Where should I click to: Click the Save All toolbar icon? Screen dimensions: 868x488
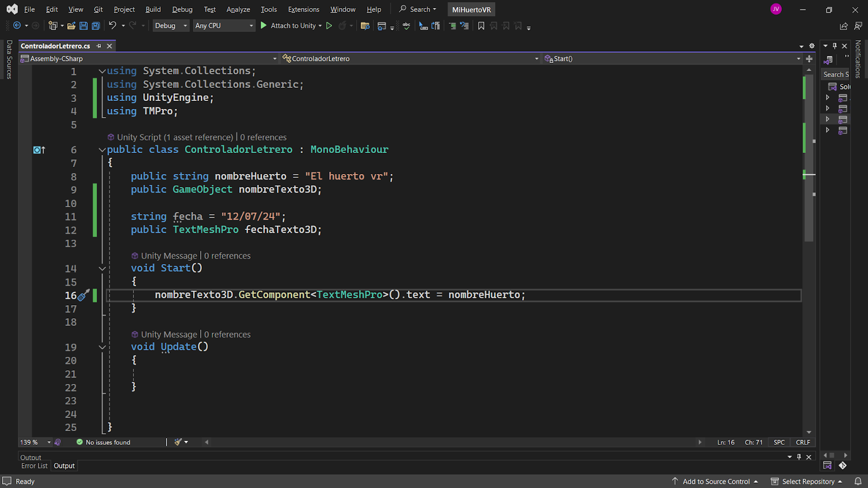tap(95, 25)
